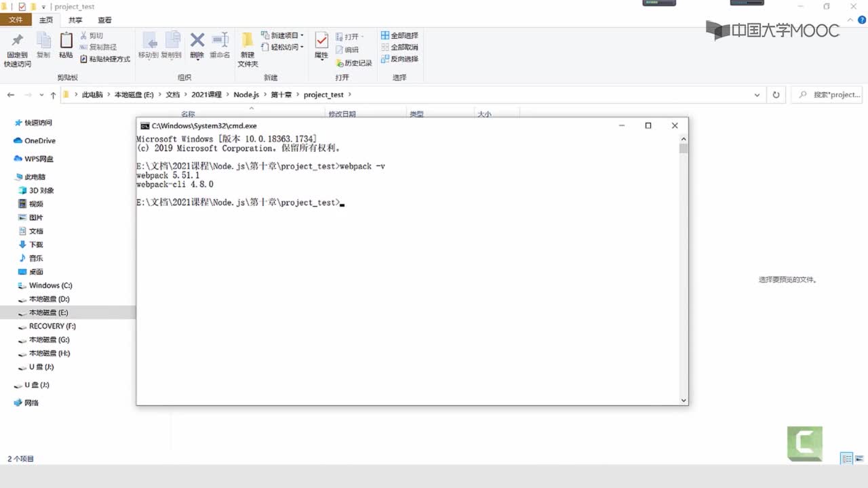Select Windows (C:) drive
This screenshot has height=488, width=868.
coord(45,285)
